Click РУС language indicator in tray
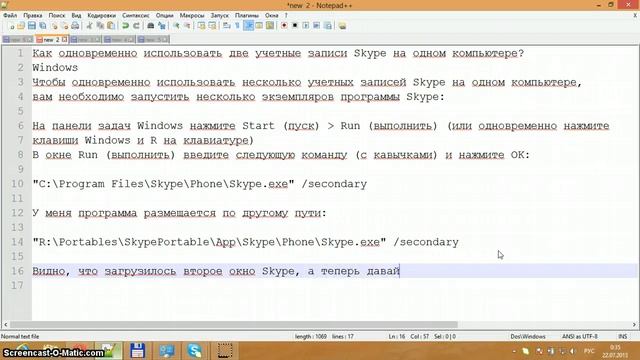 pos(589,351)
